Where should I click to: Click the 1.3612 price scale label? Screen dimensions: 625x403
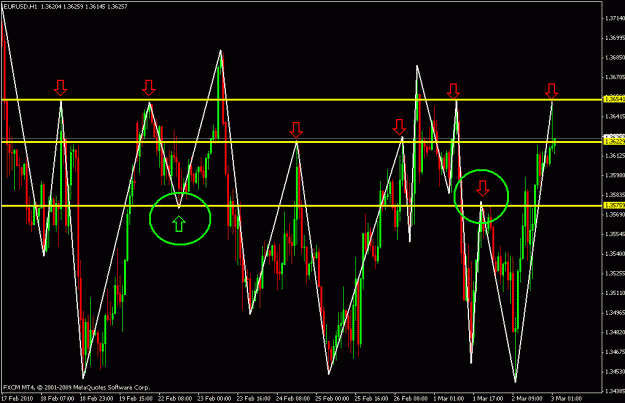tap(615, 155)
